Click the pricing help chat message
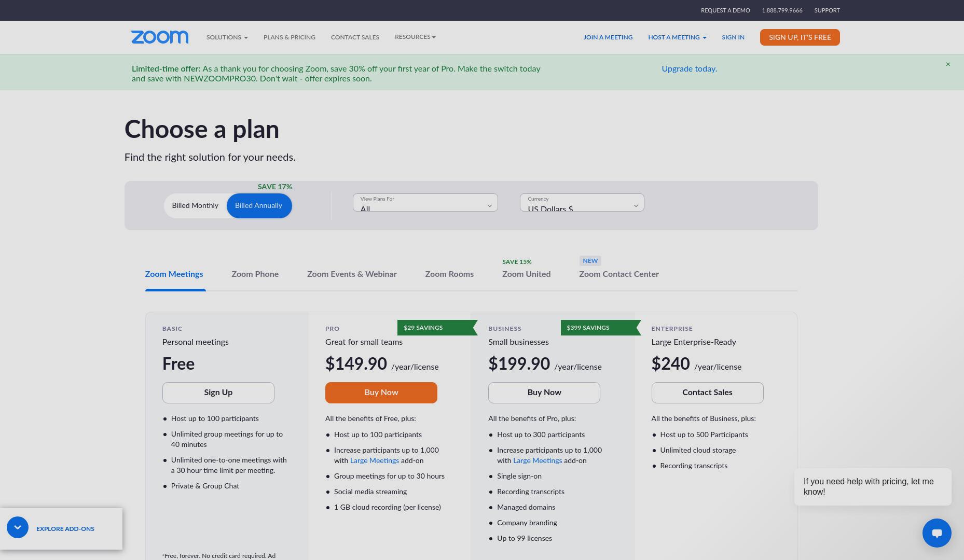This screenshot has width=964, height=560. pyautogui.click(x=873, y=487)
